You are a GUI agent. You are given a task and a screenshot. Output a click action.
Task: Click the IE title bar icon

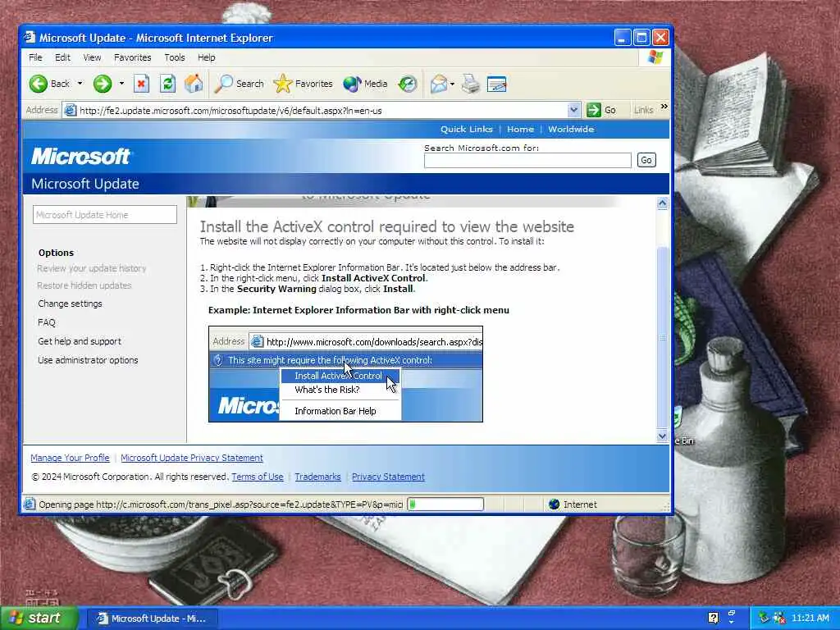click(x=30, y=38)
